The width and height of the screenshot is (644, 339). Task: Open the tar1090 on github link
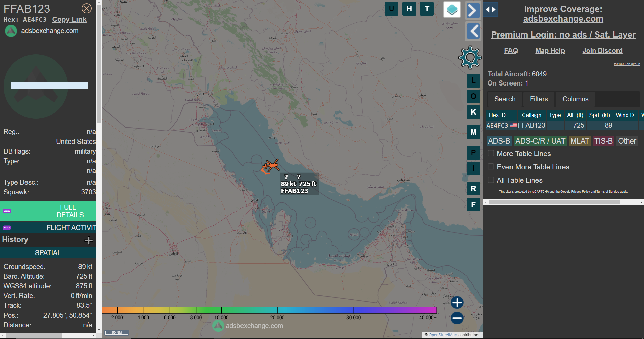click(627, 64)
